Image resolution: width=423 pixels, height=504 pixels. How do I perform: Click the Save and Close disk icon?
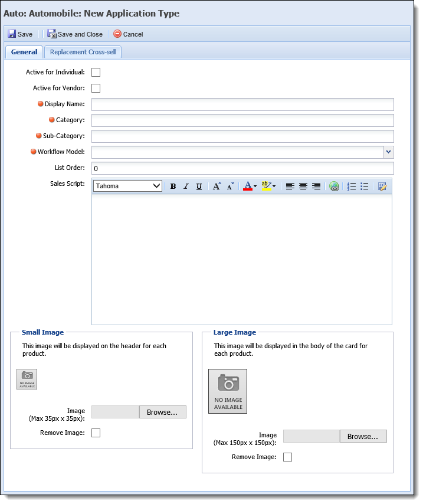tap(52, 34)
